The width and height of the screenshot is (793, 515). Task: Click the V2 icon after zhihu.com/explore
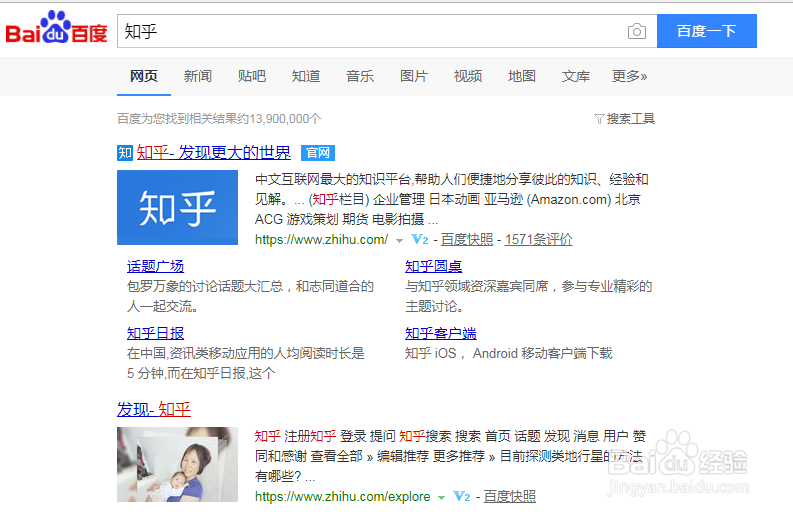462,496
